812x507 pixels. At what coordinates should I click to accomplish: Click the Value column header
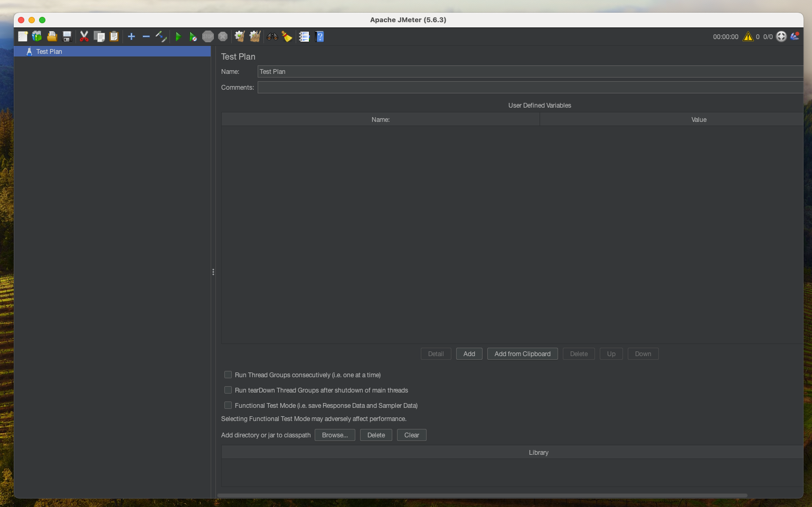click(x=672, y=120)
